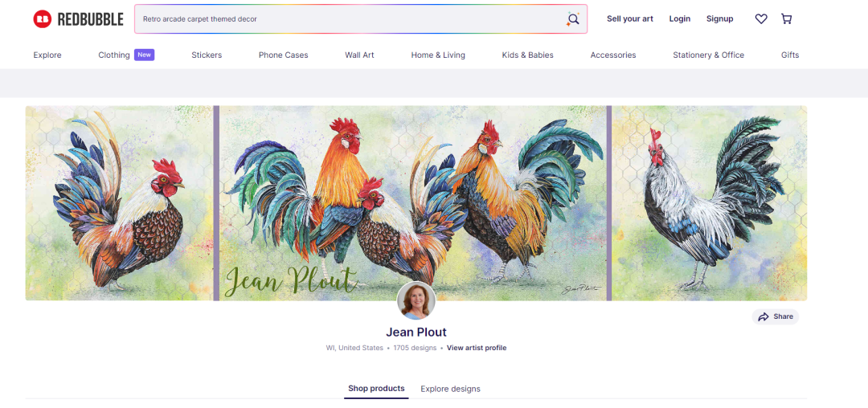Viewport: 868px width, 408px height.
Task: Click the rooster banner image
Action: [416, 203]
